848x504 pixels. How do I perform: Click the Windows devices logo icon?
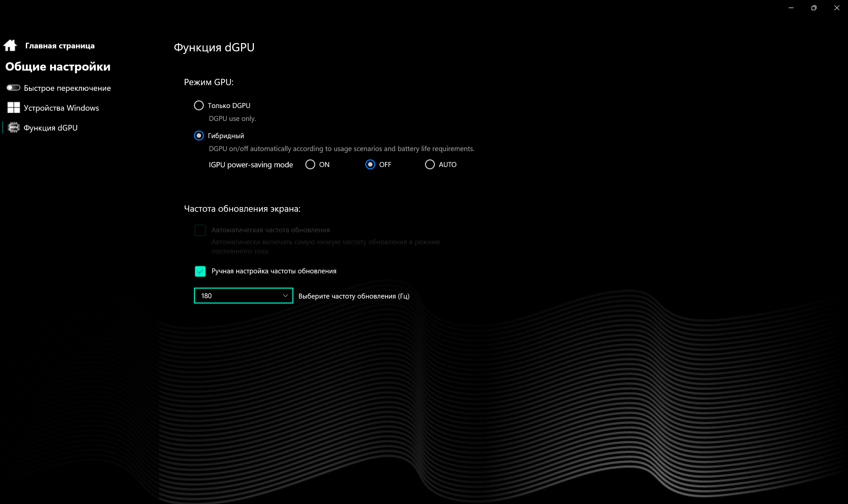coord(14,108)
